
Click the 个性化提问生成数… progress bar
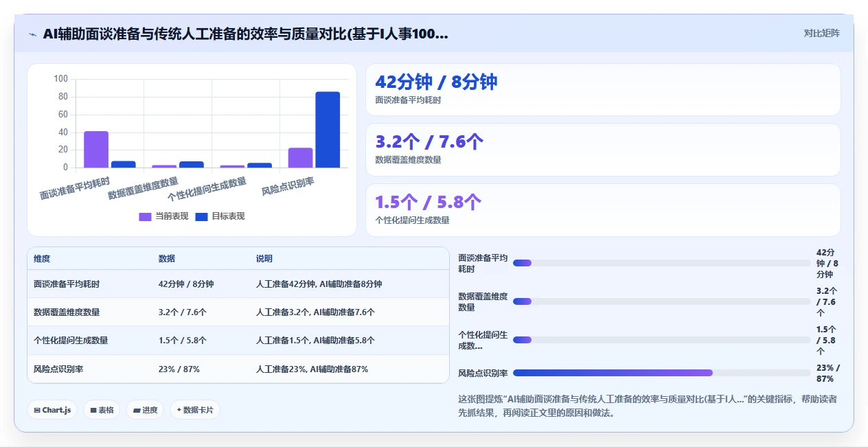pyautogui.click(x=662, y=340)
